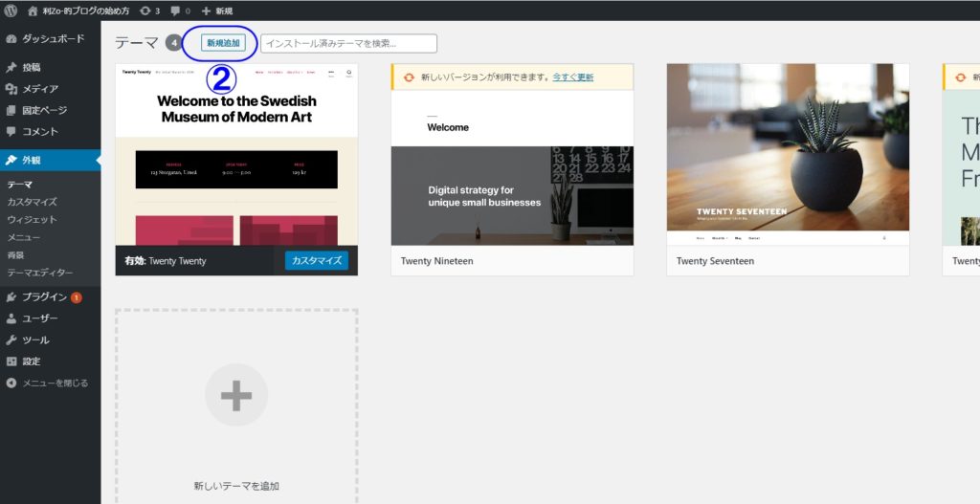
Task: Go to メディア library in sidebar
Action: [40, 89]
